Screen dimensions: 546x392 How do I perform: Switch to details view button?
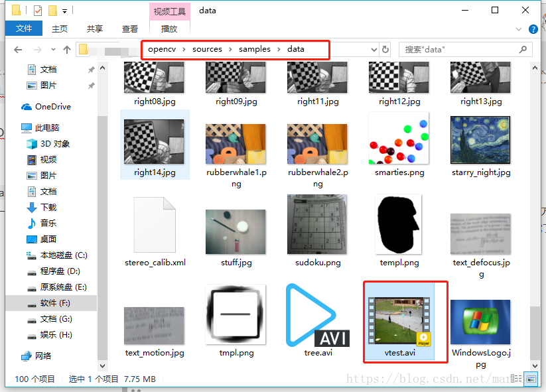click(x=516, y=379)
